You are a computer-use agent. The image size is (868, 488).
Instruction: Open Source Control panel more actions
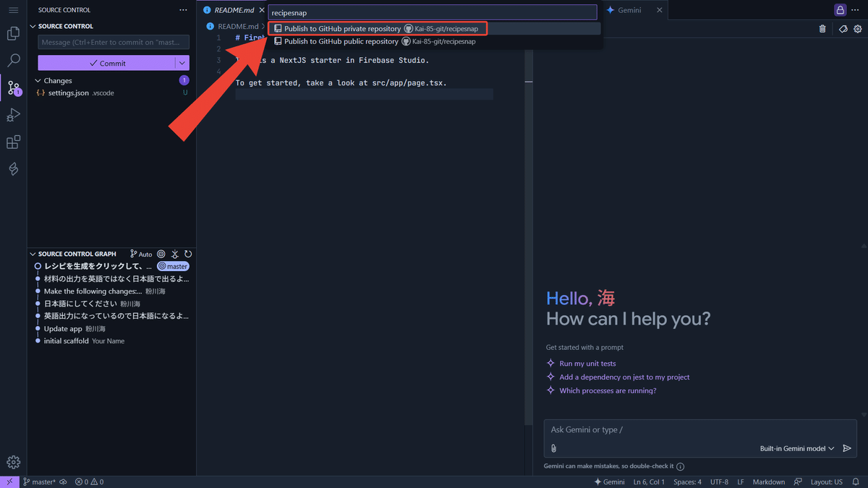(x=183, y=10)
